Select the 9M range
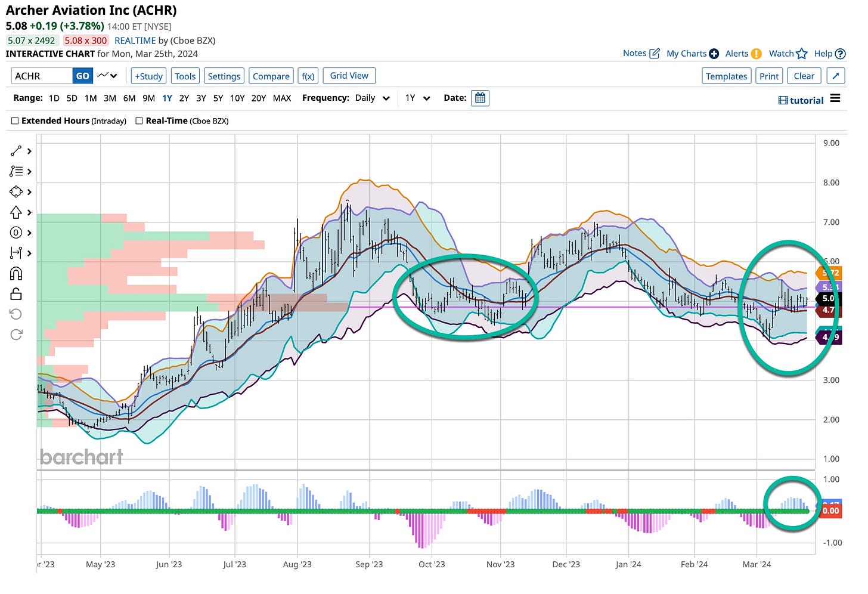The width and height of the screenshot is (868, 594). tap(149, 98)
